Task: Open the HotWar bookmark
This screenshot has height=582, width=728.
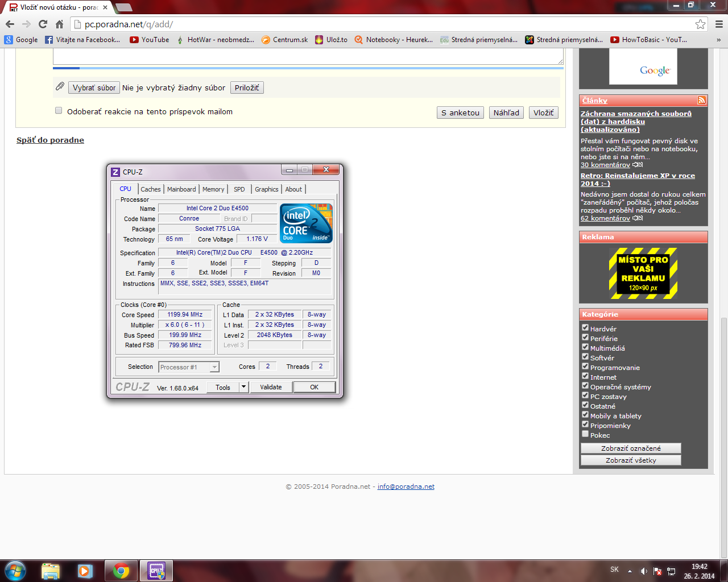Action: (x=215, y=40)
